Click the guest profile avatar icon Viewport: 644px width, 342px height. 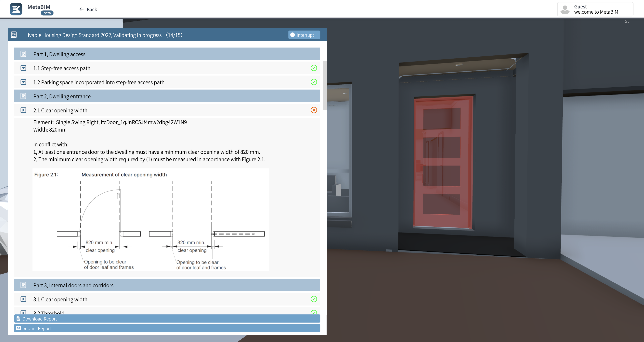pyautogui.click(x=565, y=9)
